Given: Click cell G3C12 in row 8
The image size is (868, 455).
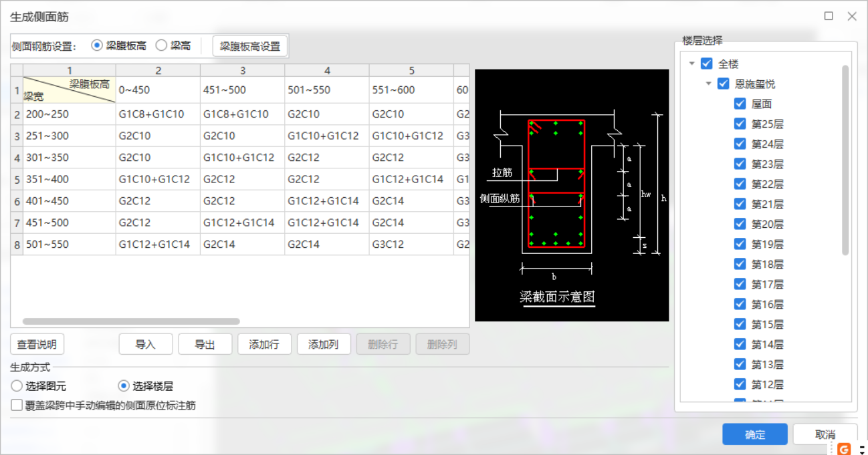Looking at the screenshot, I should 411,245.
